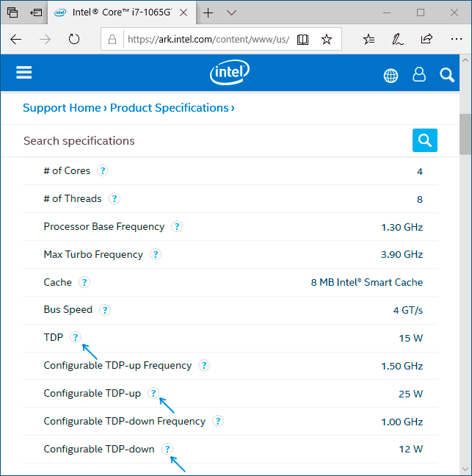Open a new browser tab
This screenshot has width=472, height=476.
point(208,12)
